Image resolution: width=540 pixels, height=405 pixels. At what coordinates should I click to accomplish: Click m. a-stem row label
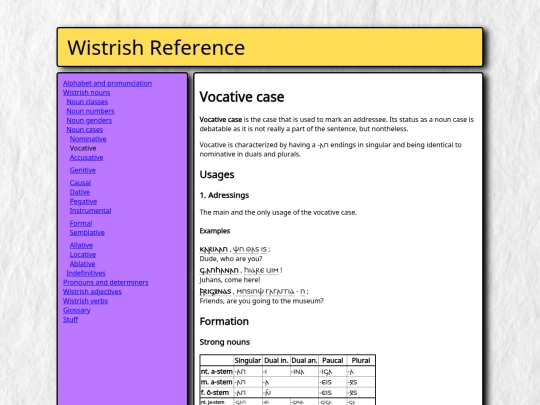216,382
